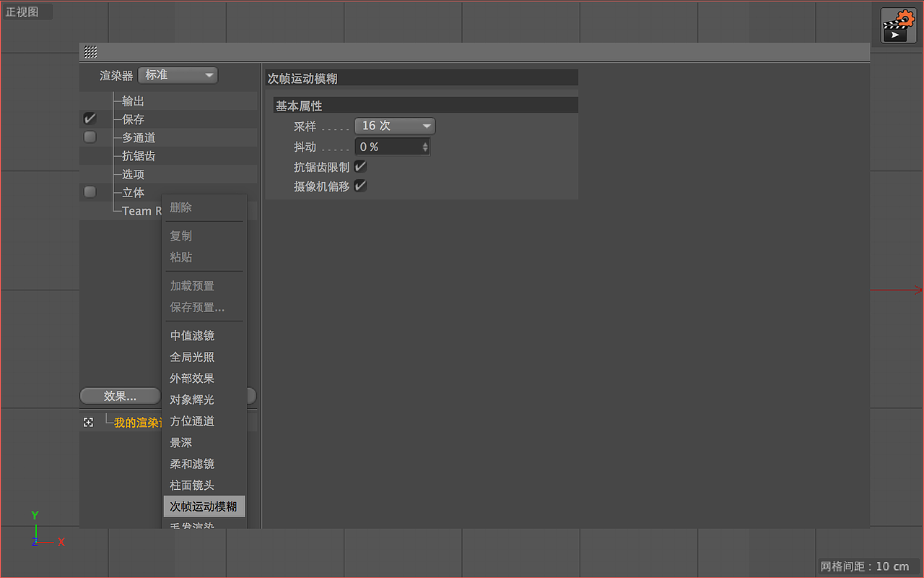Add 柱面镜头 effect from menu
Image resolution: width=924 pixels, height=578 pixels.
192,486
